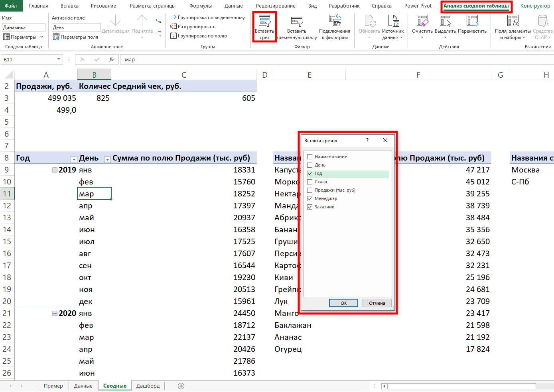Open the Файл menu tab
Screen dimensions: 554x392
(11, 6)
